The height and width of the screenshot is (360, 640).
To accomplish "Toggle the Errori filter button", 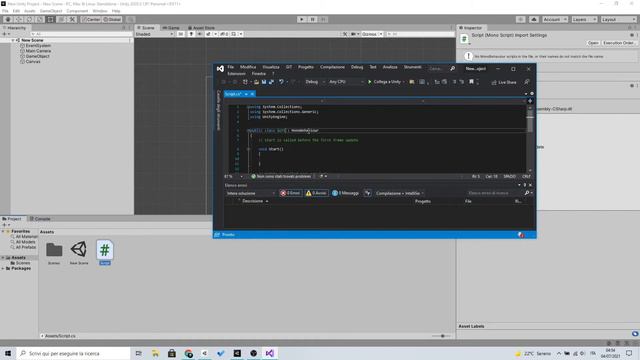I will [x=291, y=193].
